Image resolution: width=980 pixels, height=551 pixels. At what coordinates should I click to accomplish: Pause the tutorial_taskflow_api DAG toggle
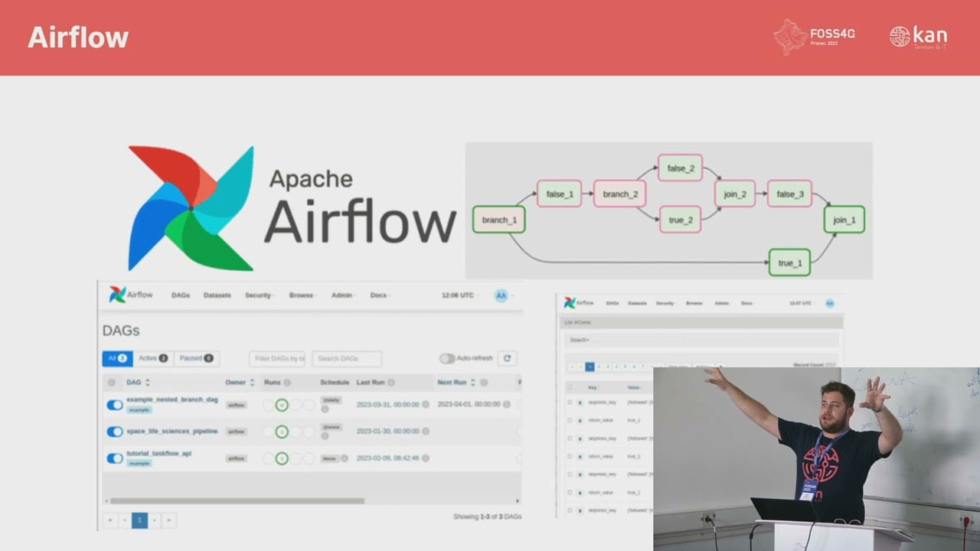(115, 458)
